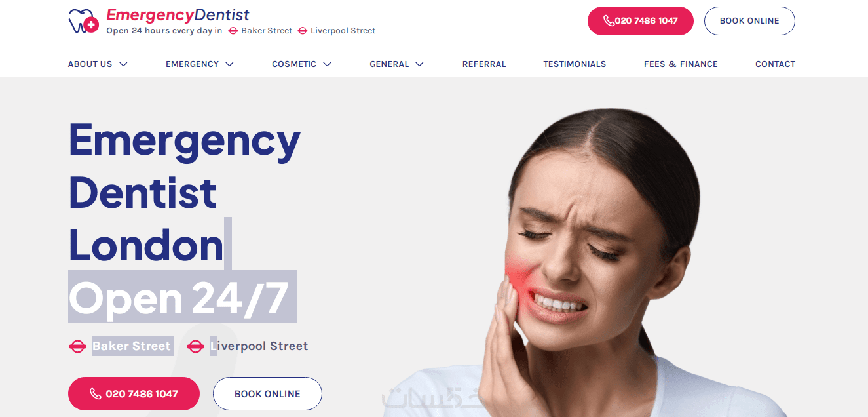This screenshot has width=868, height=417.
Task: Click the phone icon in hero call button
Action: coord(96,394)
